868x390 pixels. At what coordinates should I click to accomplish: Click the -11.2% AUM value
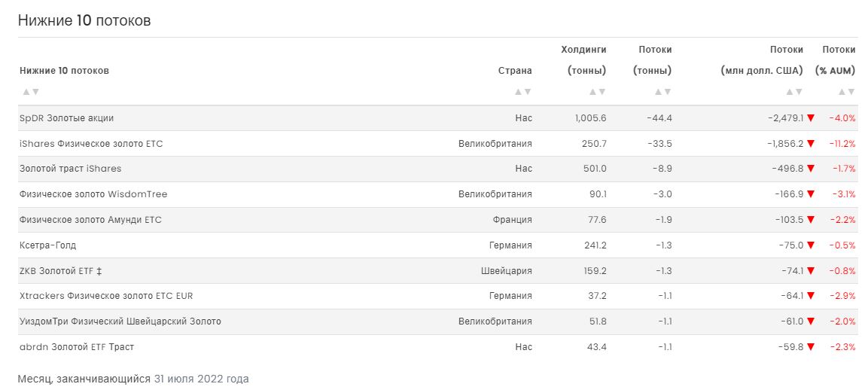click(x=842, y=144)
